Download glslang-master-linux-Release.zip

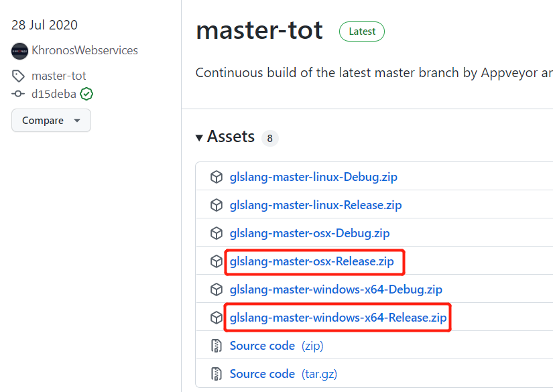click(x=316, y=205)
